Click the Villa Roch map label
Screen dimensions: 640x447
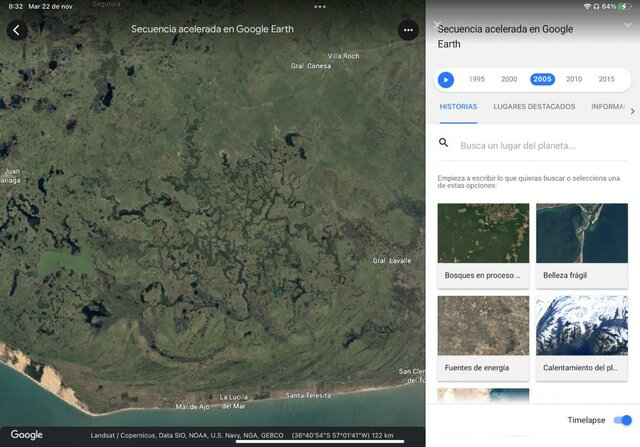[343, 56]
